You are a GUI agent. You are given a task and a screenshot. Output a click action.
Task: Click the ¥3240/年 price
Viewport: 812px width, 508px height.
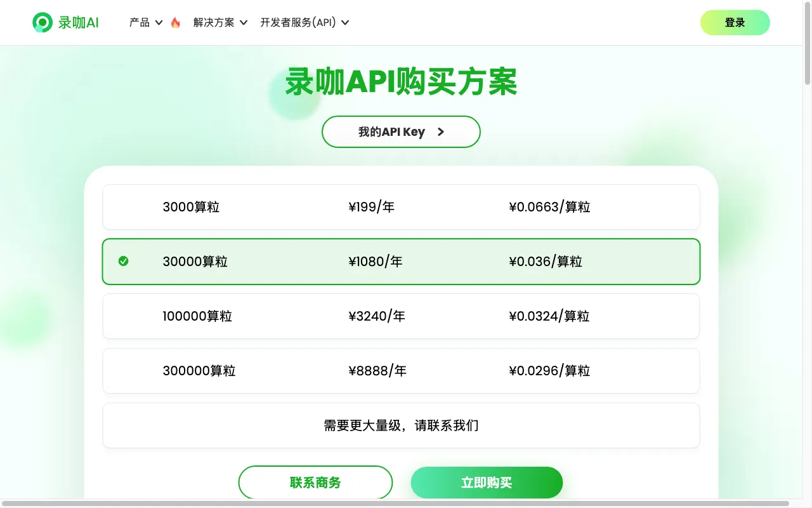(x=377, y=316)
